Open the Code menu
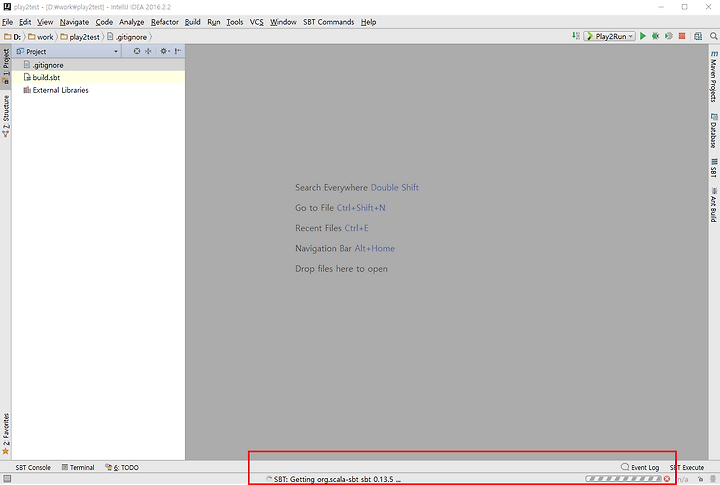Viewport: 720px width, 485px height. [104, 22]
